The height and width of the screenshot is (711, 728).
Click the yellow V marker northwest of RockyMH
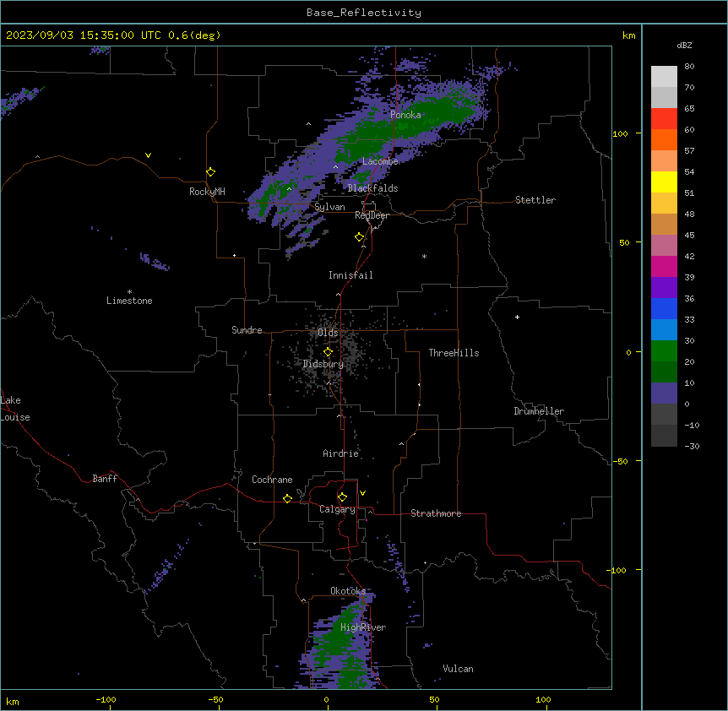click(148, 155)
